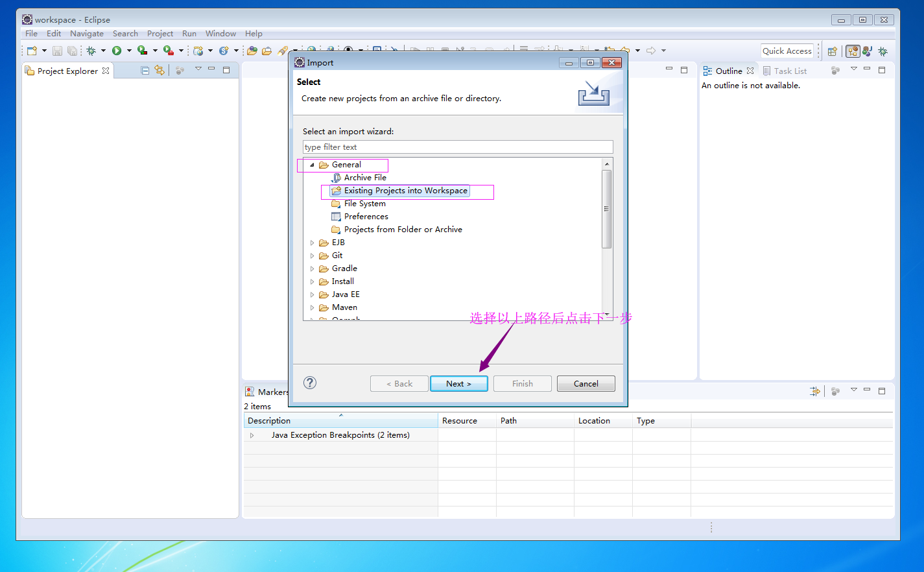This screenshot has width=924, height=572.
Task: Open the New wizard dropdown arrow
Action: tap(44, 51)
